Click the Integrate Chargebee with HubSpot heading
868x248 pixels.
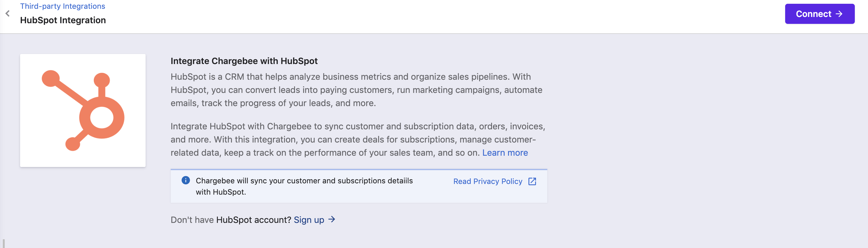pos(244,61)
